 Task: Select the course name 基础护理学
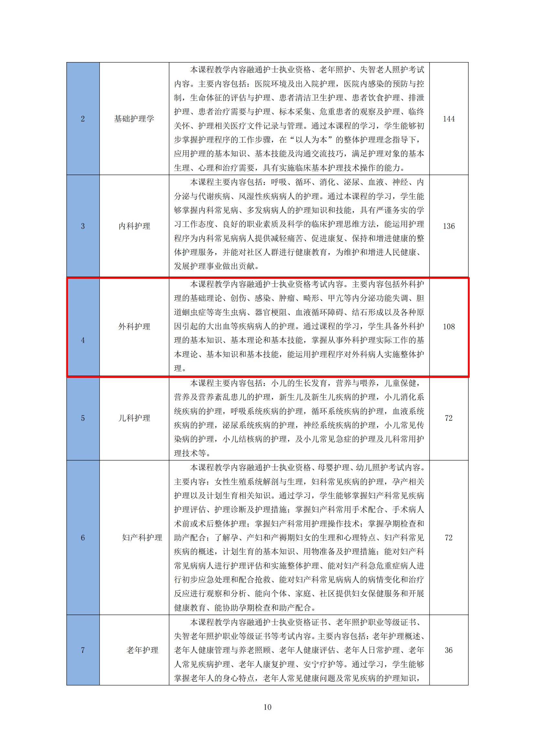(134, 119)
